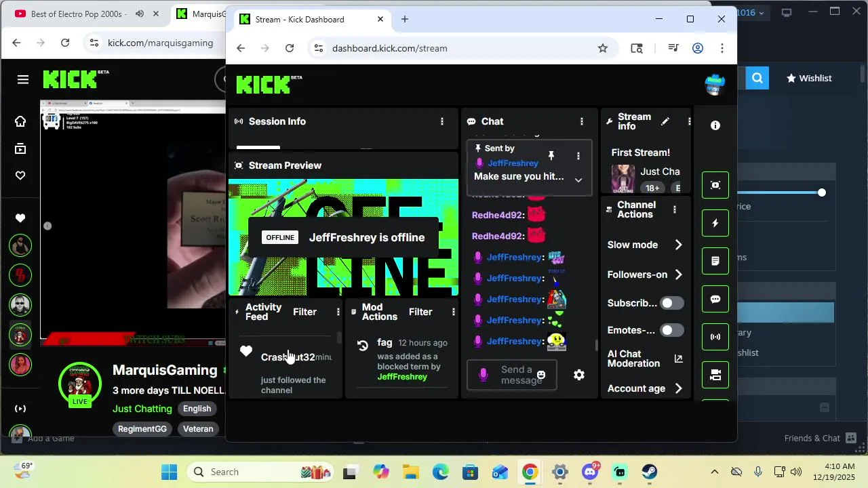Click the broadcast signal icon in right sidebar
The image size is (868, 488).
coord(715,337)
